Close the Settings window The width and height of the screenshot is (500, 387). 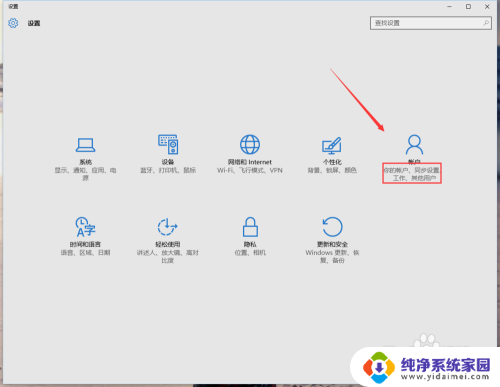(x=487, y=6)
